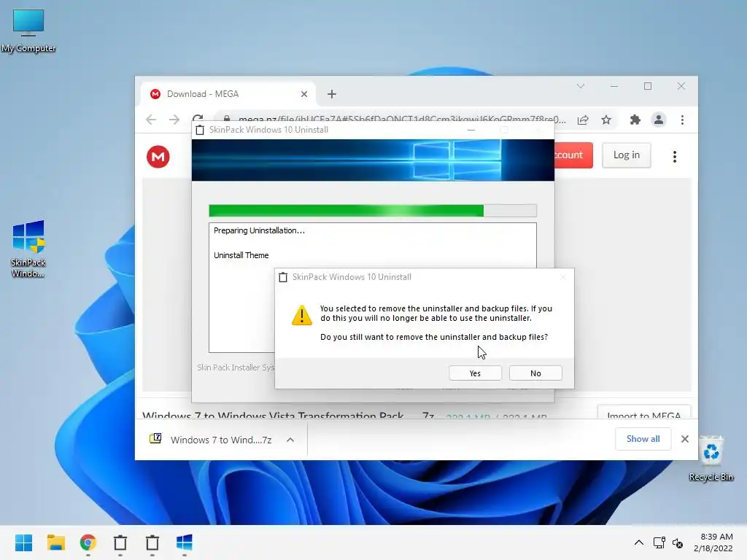This screenshot has width=747, height=560.
Task: Close the SkinPack confirmation dialog
Action: pyautogui.click(x=563, y=277)
